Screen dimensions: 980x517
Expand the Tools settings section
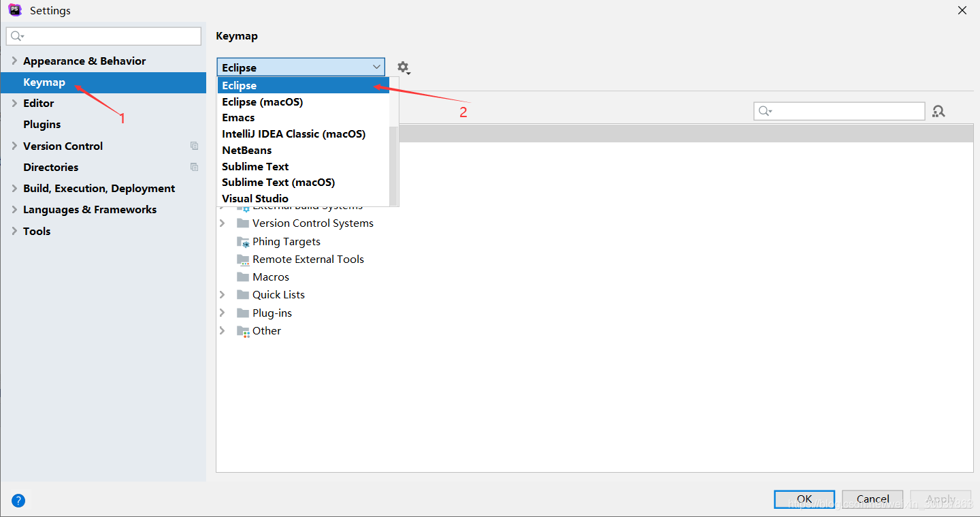pos(14,231)
